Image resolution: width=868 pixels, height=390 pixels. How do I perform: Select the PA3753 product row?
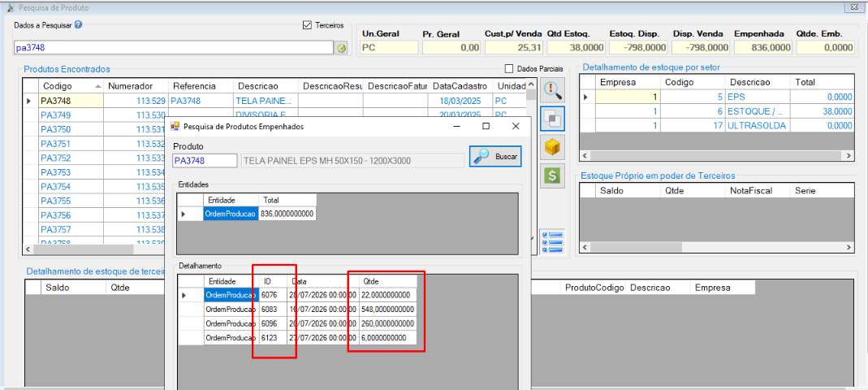94,172
